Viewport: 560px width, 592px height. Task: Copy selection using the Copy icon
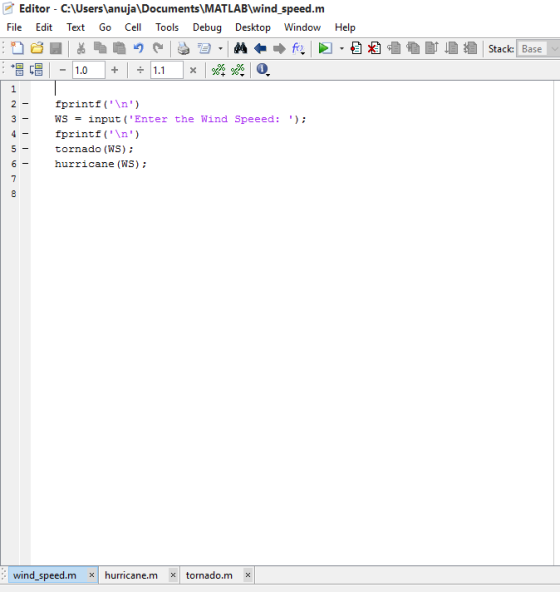tap(100, 48)
